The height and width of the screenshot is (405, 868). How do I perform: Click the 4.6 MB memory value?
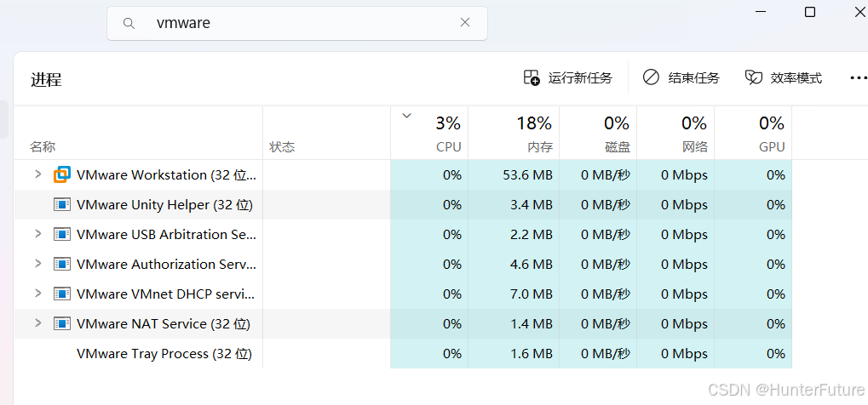[x=532, y=264]
